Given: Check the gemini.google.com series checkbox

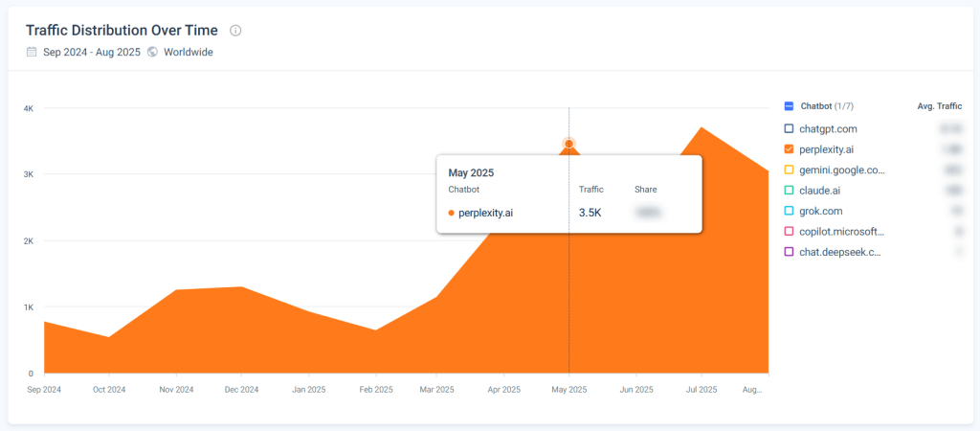Looking at the screenshot, I should click(x=789, y=170).
